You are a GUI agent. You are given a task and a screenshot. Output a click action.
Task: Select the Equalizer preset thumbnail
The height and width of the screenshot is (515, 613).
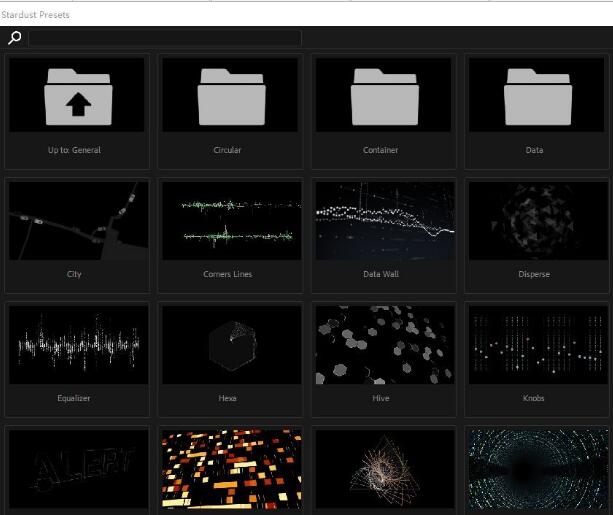(x=79, y=345)
